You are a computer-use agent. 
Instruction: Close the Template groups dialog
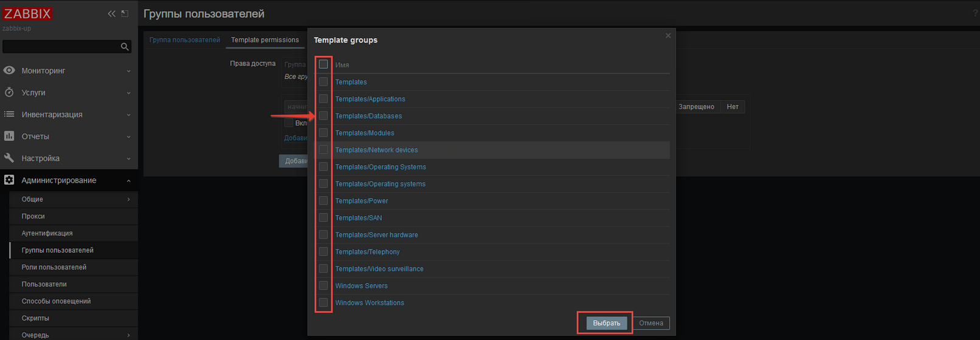[x=668, y=36]
